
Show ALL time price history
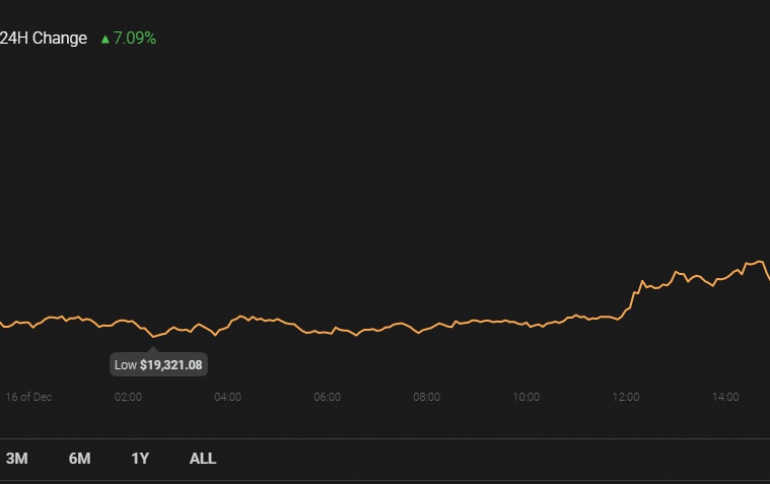(x=202, y=459)
